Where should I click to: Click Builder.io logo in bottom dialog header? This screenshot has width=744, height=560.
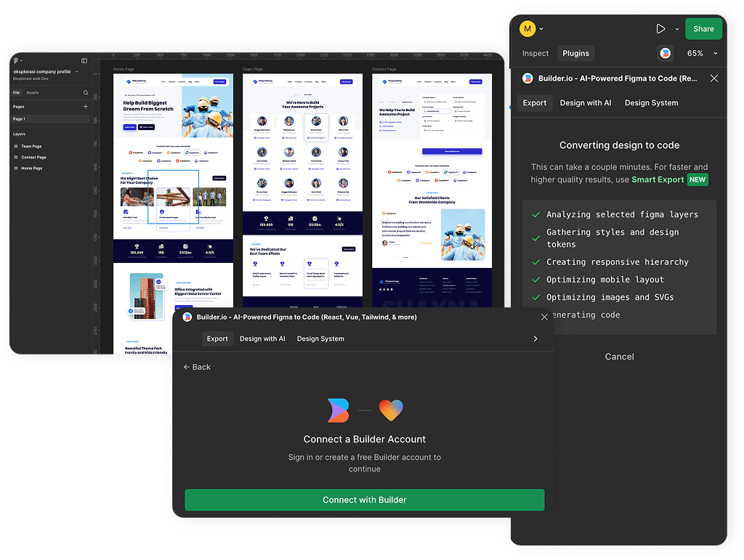(187, 317)
